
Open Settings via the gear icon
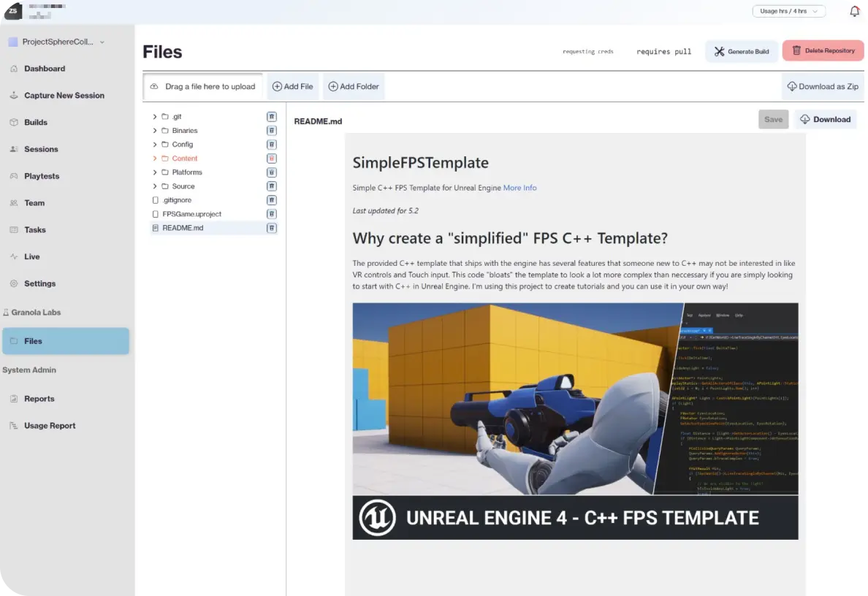point(16,283)
